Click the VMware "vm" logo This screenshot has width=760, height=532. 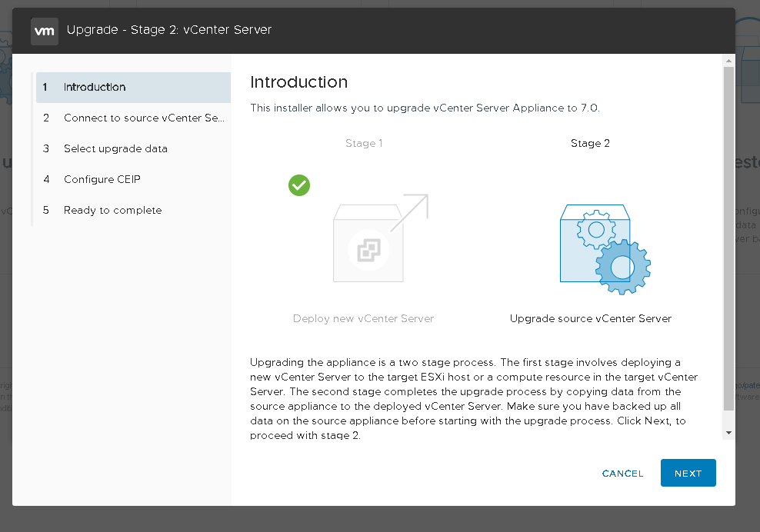[45, 31]
